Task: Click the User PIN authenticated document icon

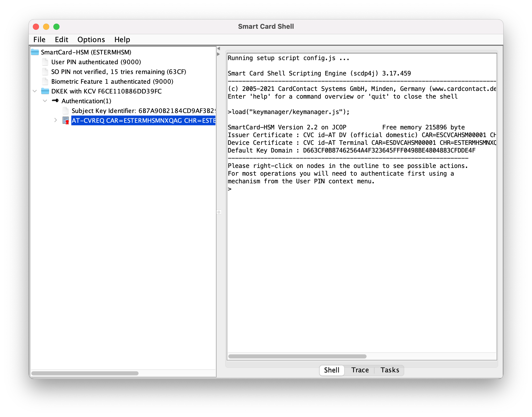Action: point(45,62)
